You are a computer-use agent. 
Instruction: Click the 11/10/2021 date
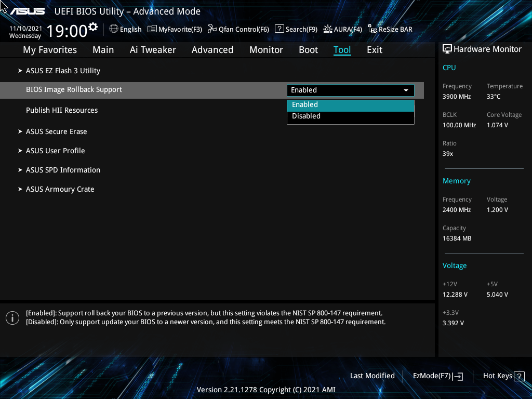26,29
